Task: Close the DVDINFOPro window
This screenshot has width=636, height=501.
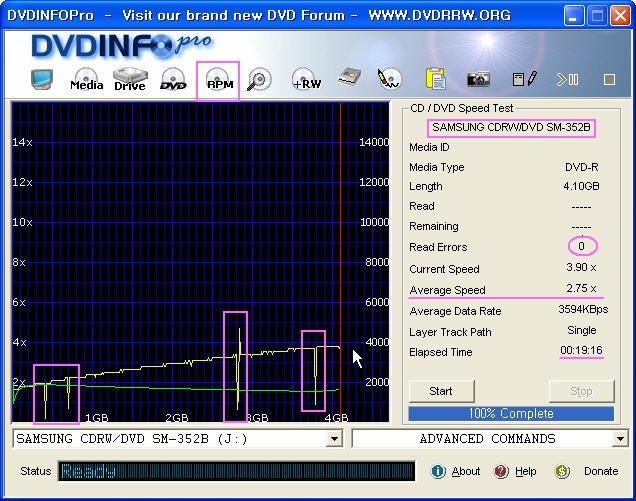Action: (620, 16)
